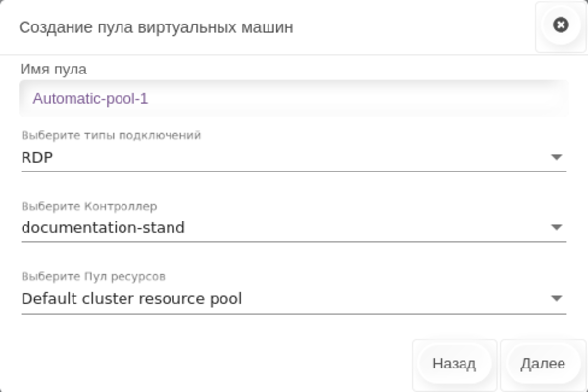Expand the connection types dropdown arrow
Screen dimensions: 588x392
click(556, 156)
